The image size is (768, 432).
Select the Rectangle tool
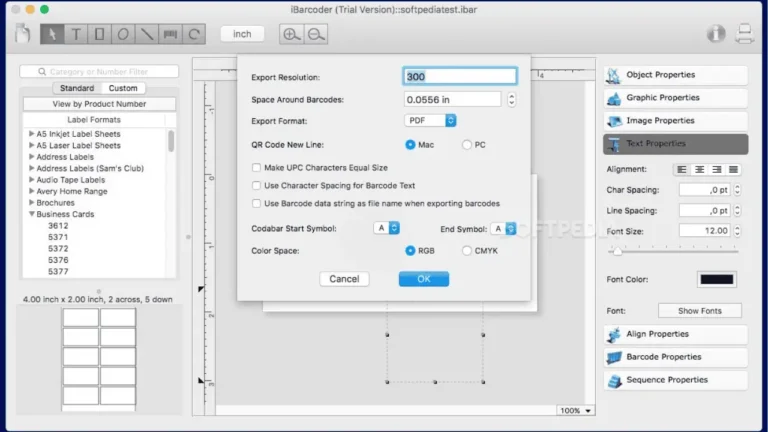[99, 34]
